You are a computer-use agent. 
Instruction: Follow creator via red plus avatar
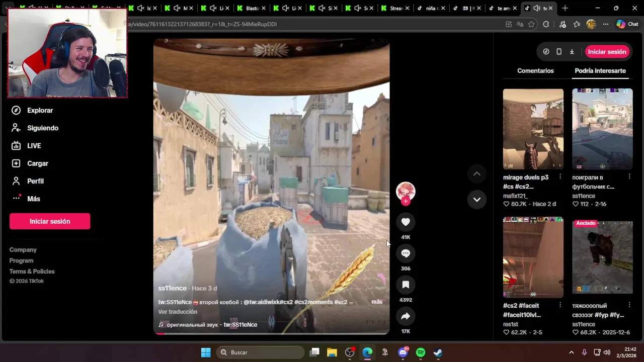[406, 201]
